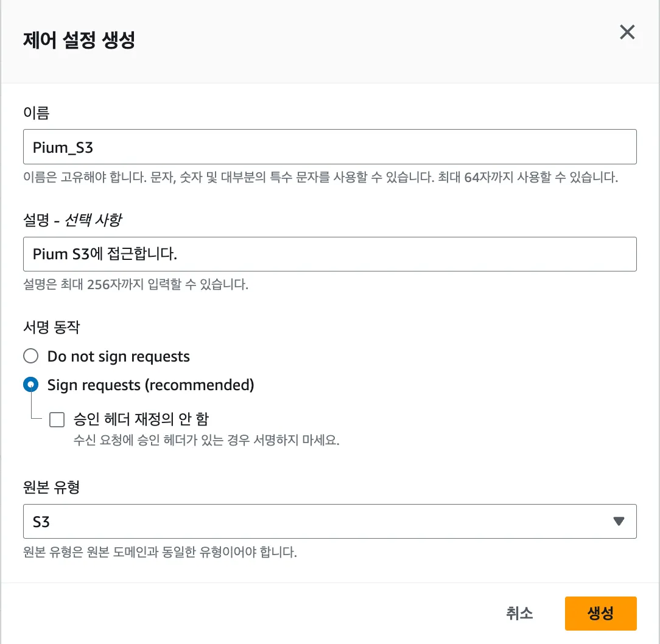Open the 원본 유형 S3 dropdown
The image size is (660, 644).
tap(329, 521)
